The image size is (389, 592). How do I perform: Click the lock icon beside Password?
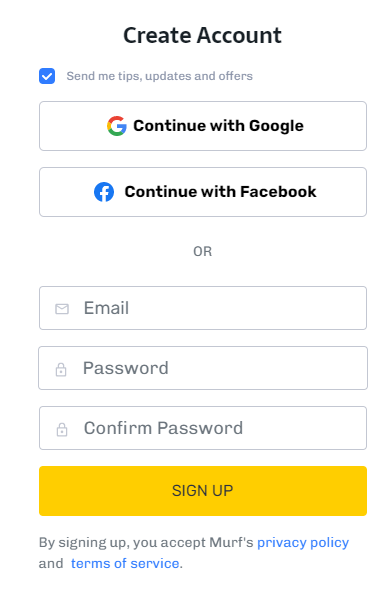click(x=61, y=369)
